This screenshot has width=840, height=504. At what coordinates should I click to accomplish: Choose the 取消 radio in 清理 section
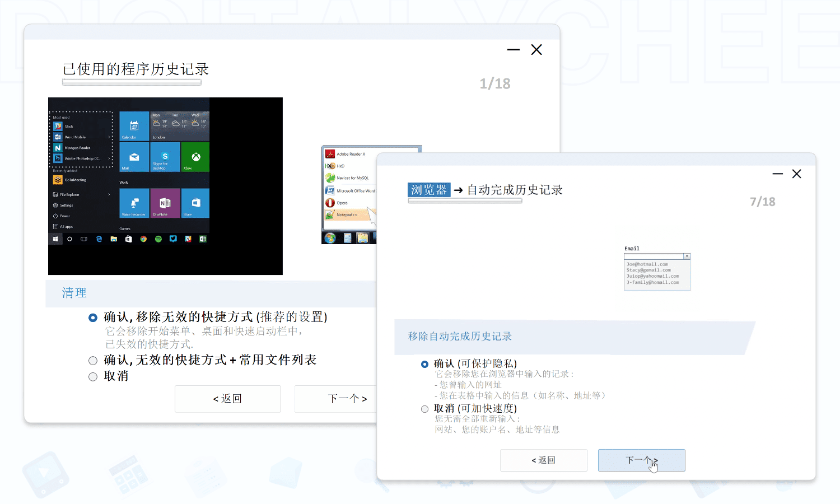(x=93, y=377)
